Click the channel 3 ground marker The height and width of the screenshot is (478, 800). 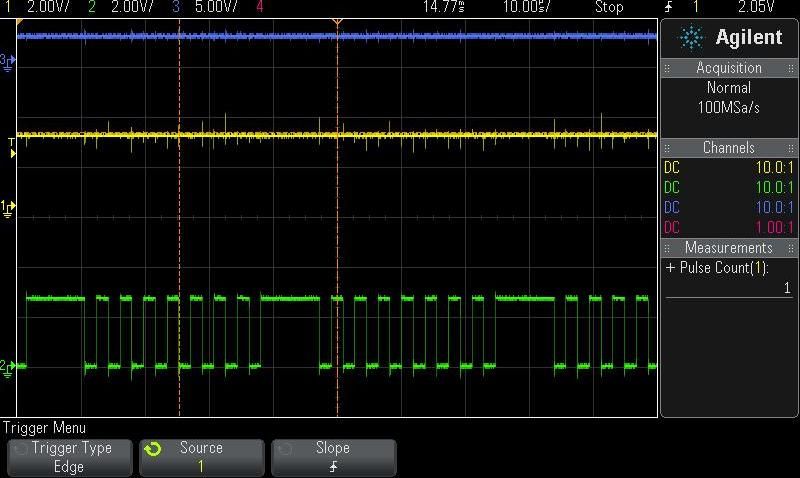8,62
